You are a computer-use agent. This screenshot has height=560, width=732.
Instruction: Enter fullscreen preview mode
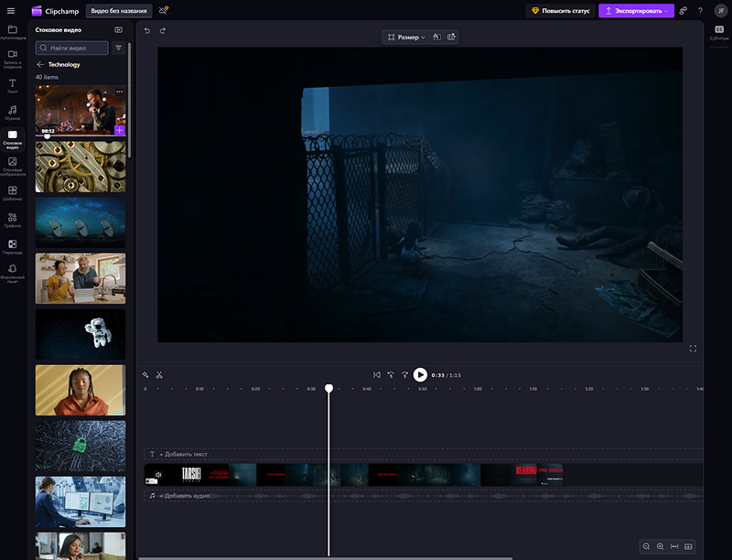point(693,349)
